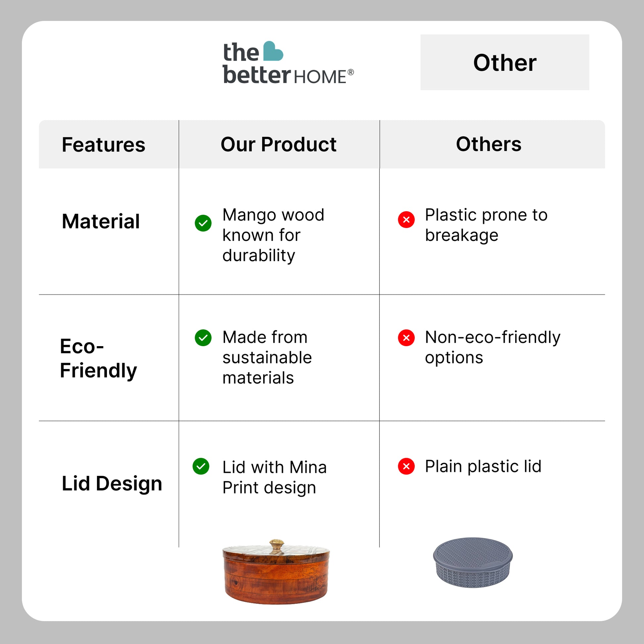The width and height of the screenshot is (644, 644).
Task: Click the green checkmark beside Mango wood
Action: pos(203,223)
